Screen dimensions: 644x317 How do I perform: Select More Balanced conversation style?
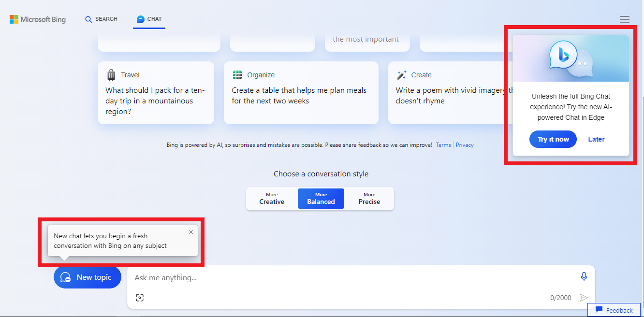point(321,199)
